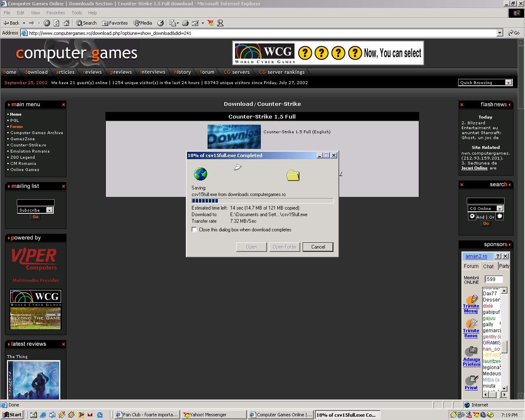Open the Favorites menu
The image size is (525, 420).
(x=55, y=13)
